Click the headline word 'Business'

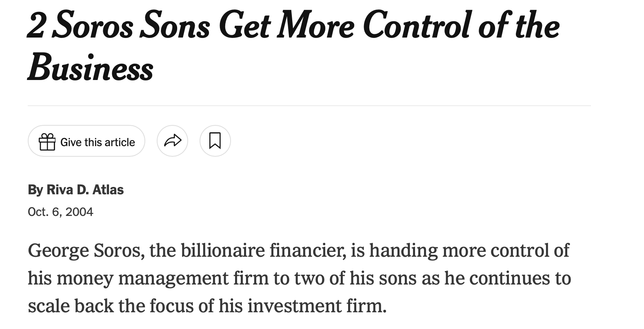pyautogui.click(x=91, y=67)
